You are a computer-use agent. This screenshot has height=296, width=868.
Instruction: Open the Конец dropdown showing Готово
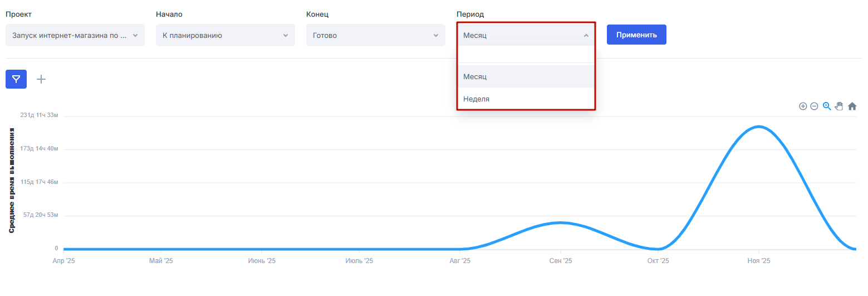coord(376,35)
